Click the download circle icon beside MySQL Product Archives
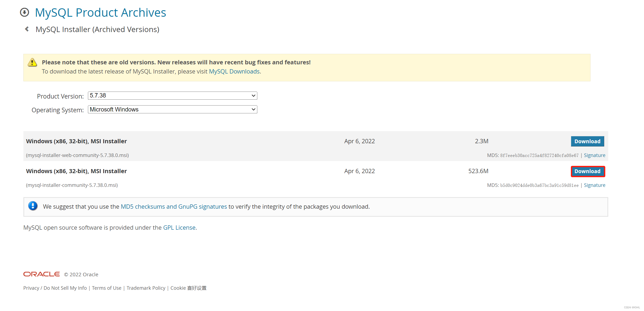Viewport: 644px width, 311px height. 24,12
